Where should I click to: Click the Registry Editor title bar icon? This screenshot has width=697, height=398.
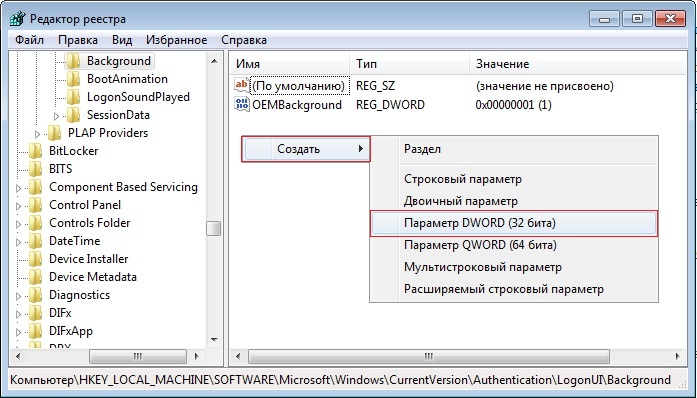[x=18, y=19]
